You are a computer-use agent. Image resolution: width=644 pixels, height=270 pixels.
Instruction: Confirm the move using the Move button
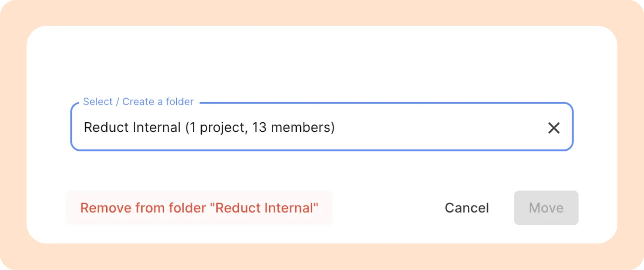(x=546, y=208)
